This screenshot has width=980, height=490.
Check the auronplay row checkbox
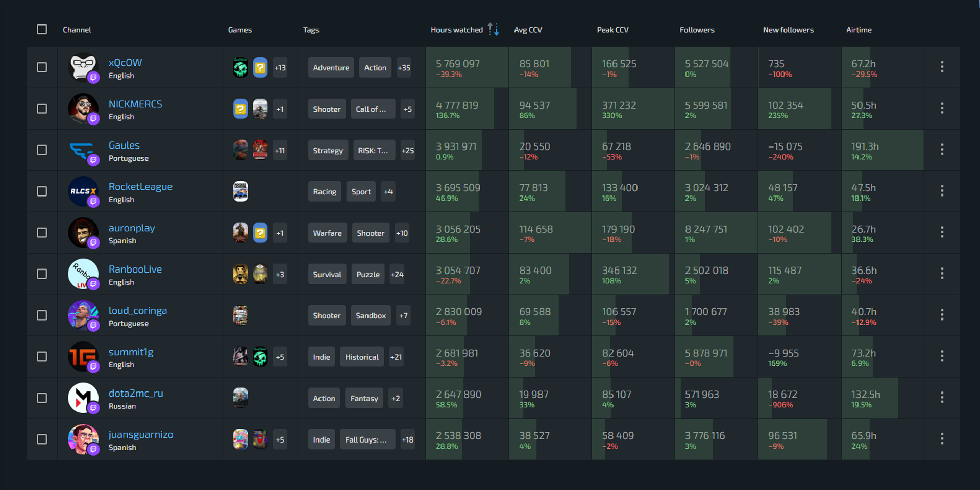42,233
